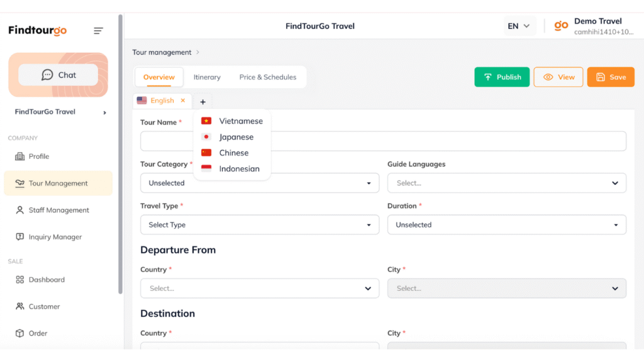Click the plus button to add language
The height and width of the screenshot is (362, 644).
coord(203,101)
